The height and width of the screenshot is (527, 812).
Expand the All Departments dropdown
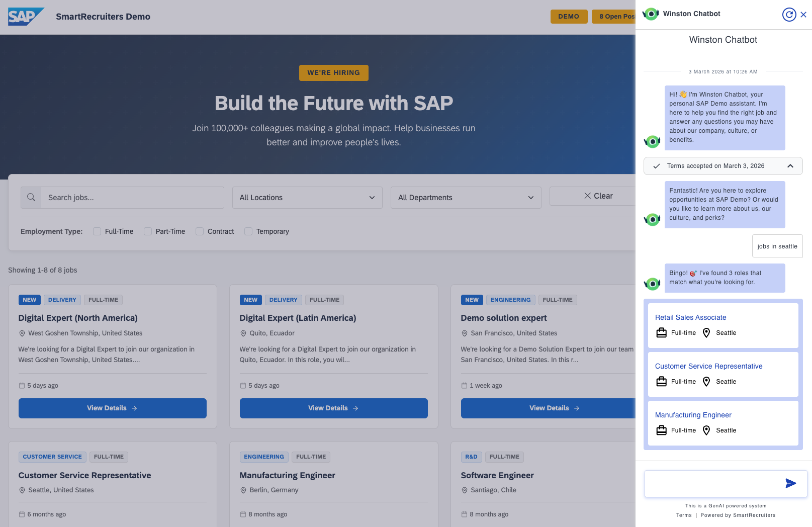click(x=466, y=198)
